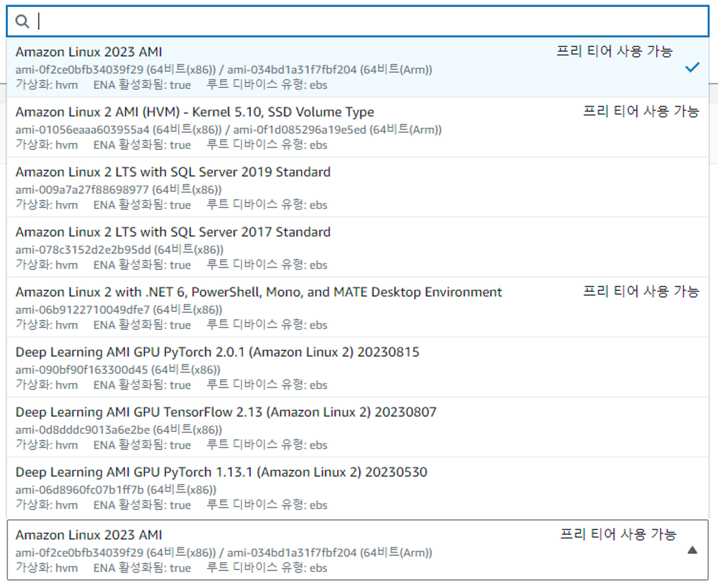The image size is (718, 588).
Task: Select Deep Learning AMI TensorFlow 2.13
Action: (226, 412)
